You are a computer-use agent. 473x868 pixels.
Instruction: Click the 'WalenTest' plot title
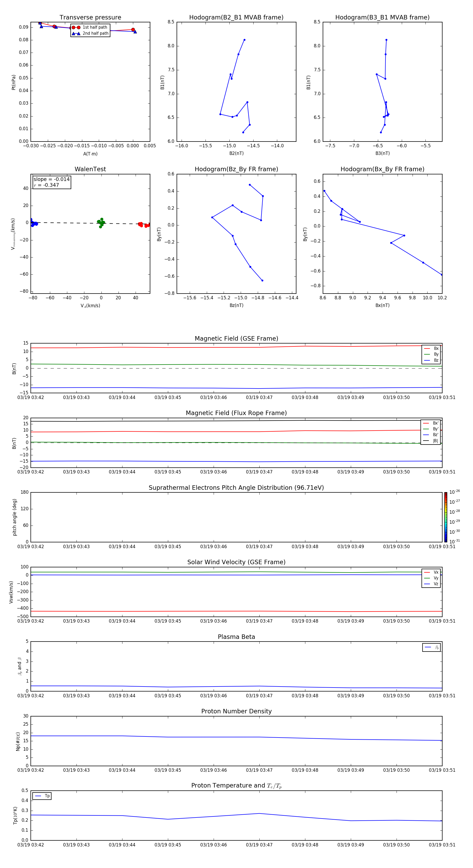[x=90, y=169]
